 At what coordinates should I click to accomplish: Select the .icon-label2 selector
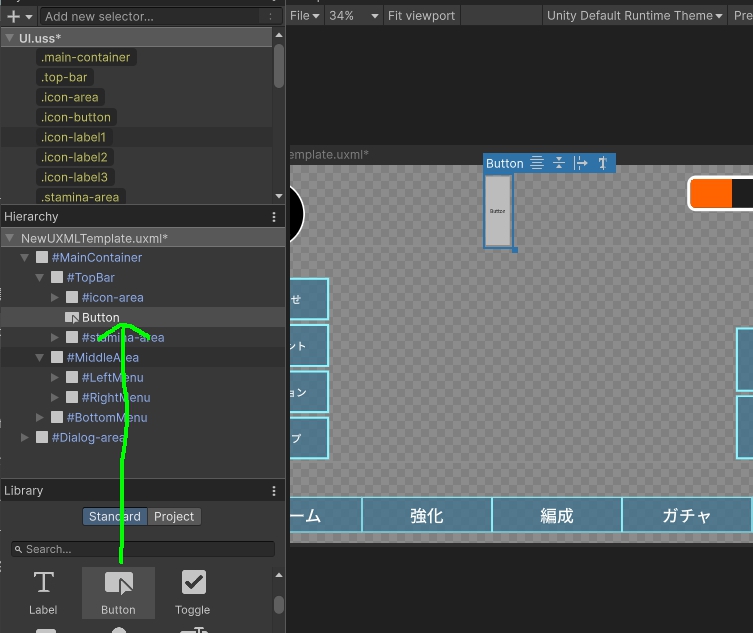coord(74,157)
